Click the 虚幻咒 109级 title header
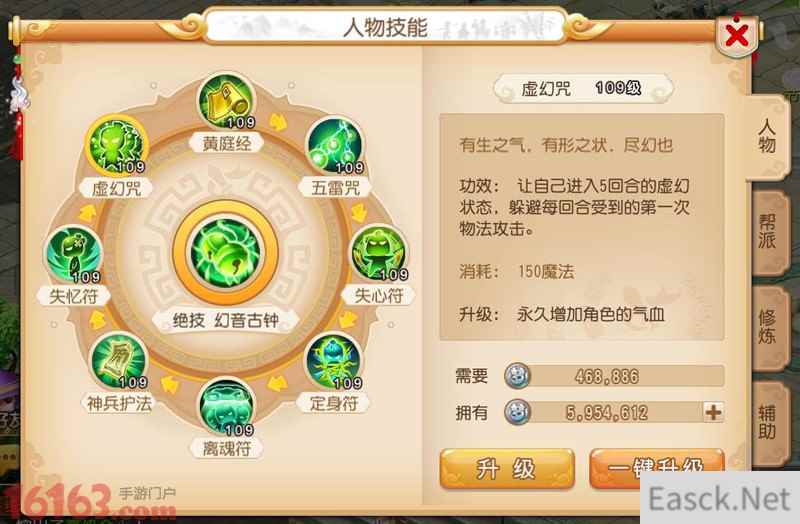This screenshot has width=800, height=524. click(x=583, y=88)
